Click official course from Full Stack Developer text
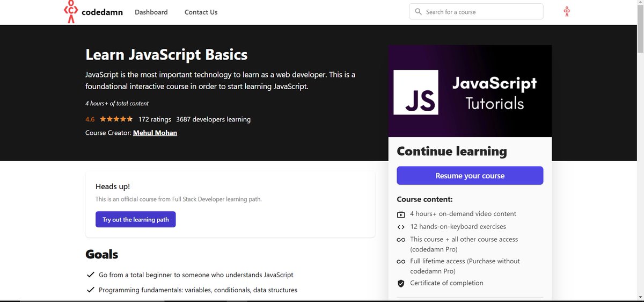Viewport: 644px width, 302px height. 179,199
